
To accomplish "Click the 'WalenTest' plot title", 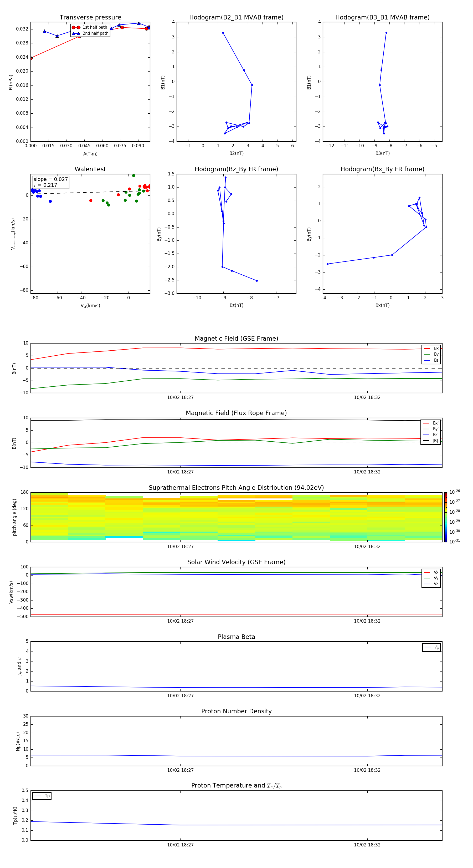I will tap(90, 169).
